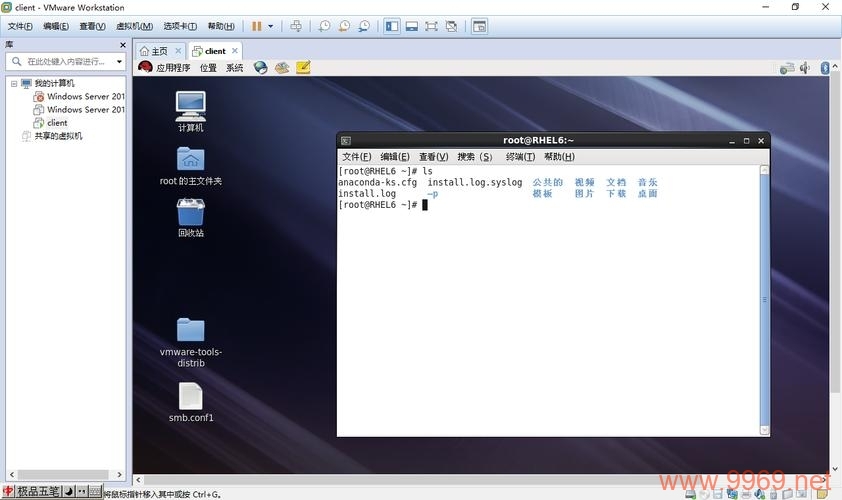
Task: Collapse the 我的计算机 tree node
Action: (14, 83)
